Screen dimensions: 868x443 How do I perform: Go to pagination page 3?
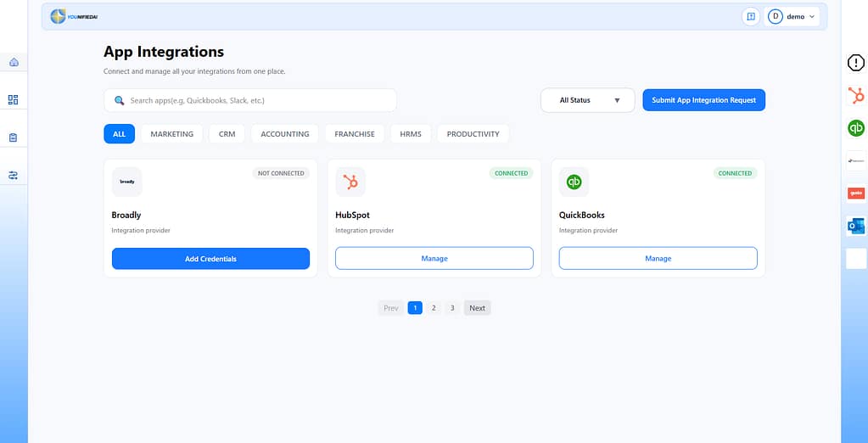tap(452, 308)
